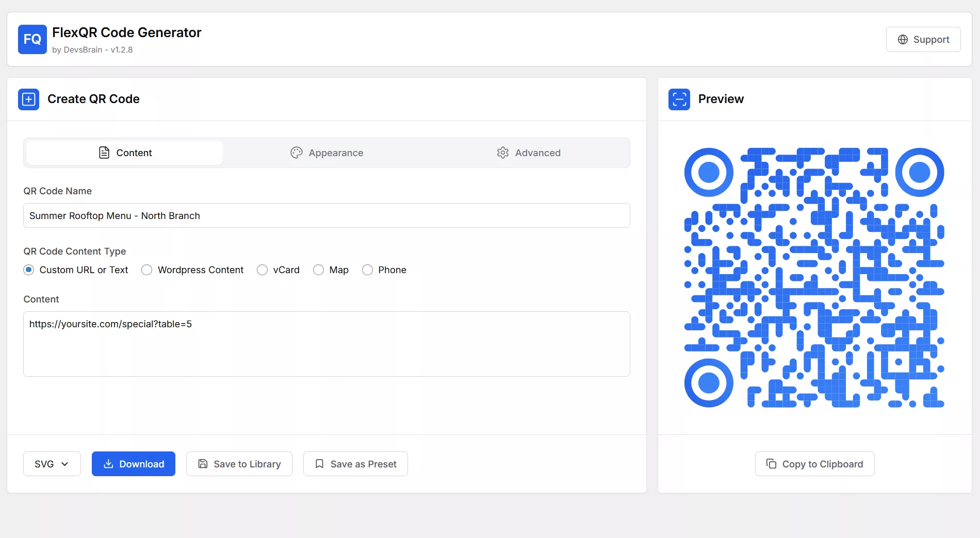980x538 pixels.
Task: Switch to the Appearance tab
Action: pos(326,153)
